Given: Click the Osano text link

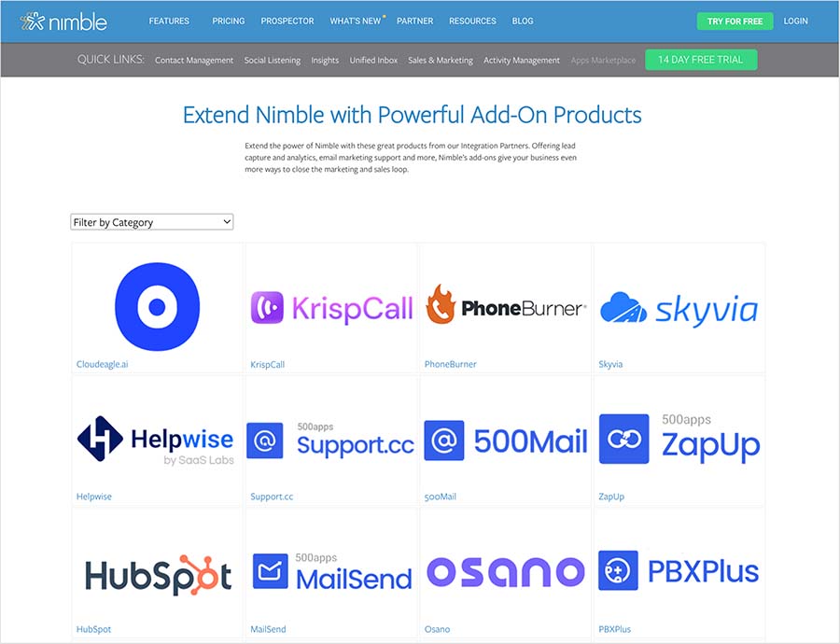Looking at the screenshot, I should coord(437,629).
